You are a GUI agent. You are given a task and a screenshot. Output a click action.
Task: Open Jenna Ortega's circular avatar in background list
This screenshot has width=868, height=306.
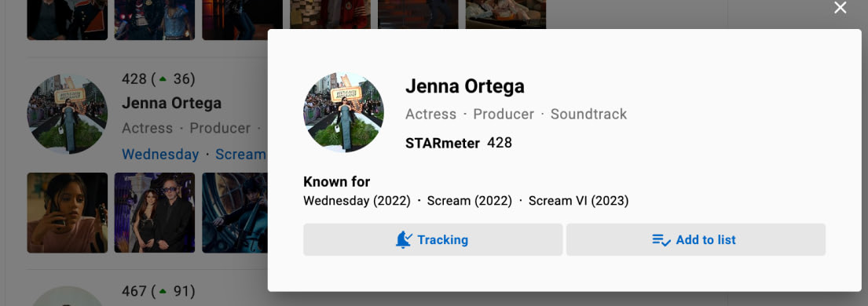click(x=67, y=114)
